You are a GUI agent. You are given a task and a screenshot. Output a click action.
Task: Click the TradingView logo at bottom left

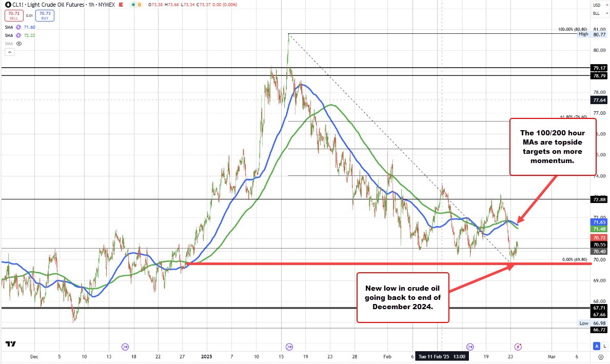[x=10, y=344]
